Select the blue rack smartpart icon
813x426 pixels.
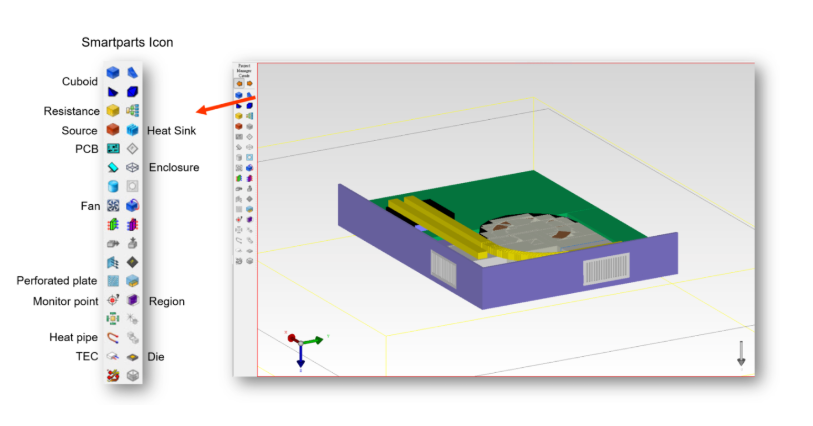tap(113, 262)
